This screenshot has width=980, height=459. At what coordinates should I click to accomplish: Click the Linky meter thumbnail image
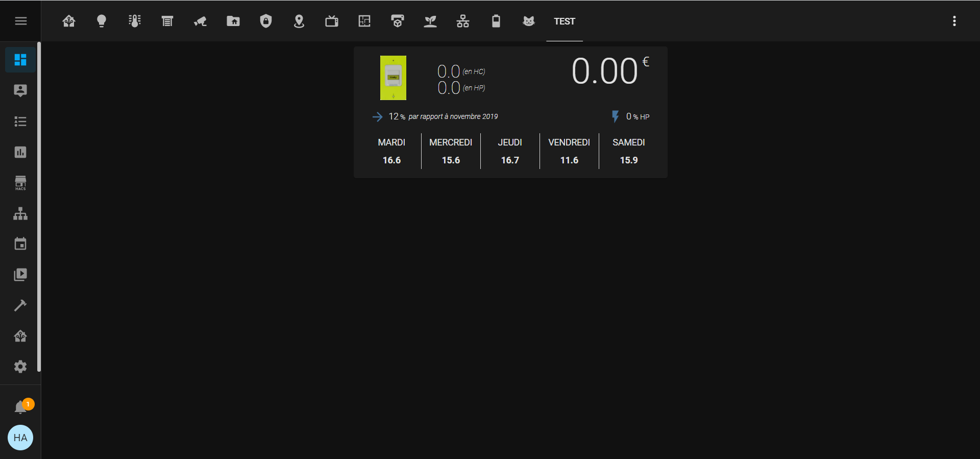click(x=393, y=78)
